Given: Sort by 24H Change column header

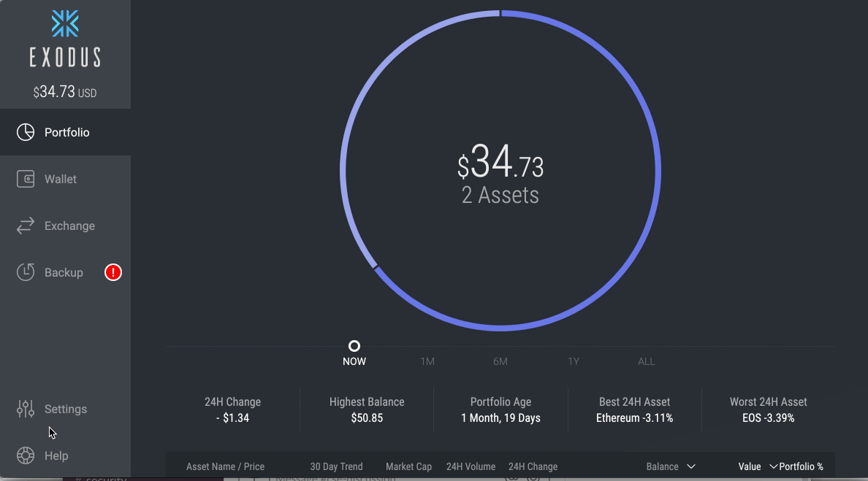Looking at the screenshot, I should point(533,466).
